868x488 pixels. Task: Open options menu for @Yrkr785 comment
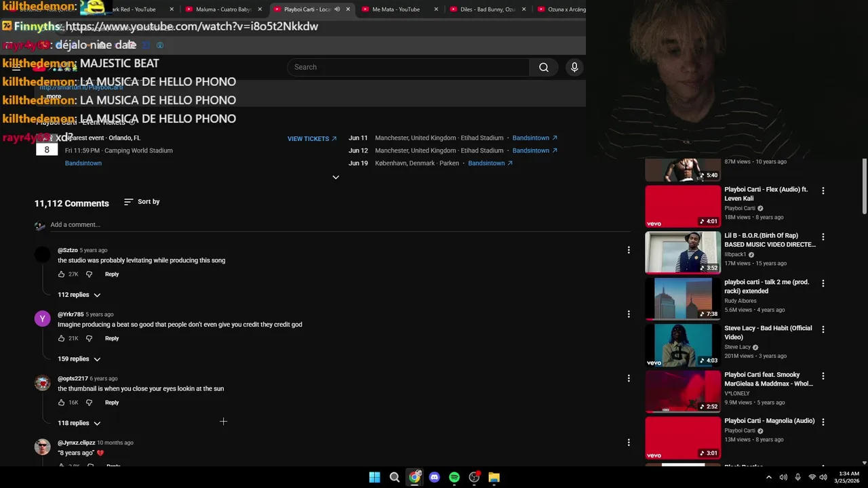(x=629, y=314)
